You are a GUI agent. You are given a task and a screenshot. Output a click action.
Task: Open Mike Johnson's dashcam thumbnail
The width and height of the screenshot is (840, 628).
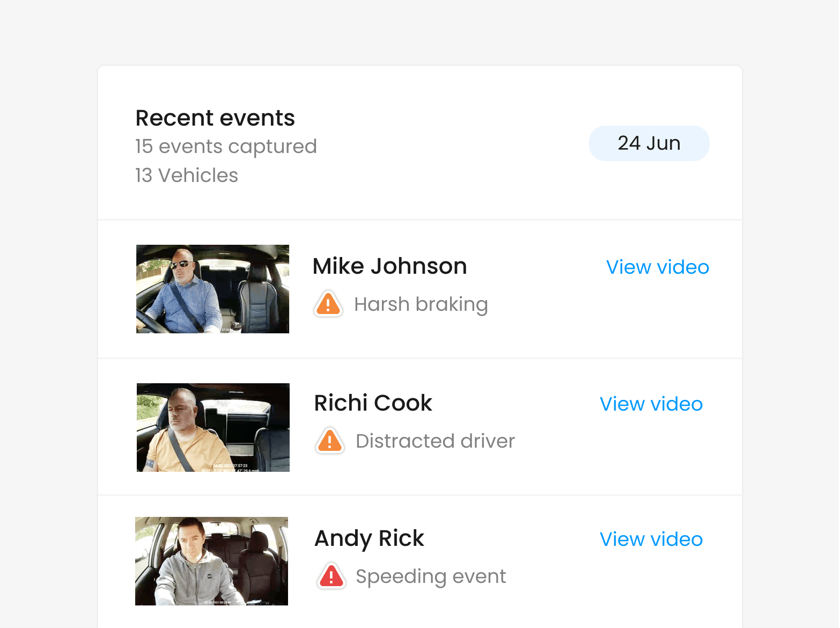point(212,289)
